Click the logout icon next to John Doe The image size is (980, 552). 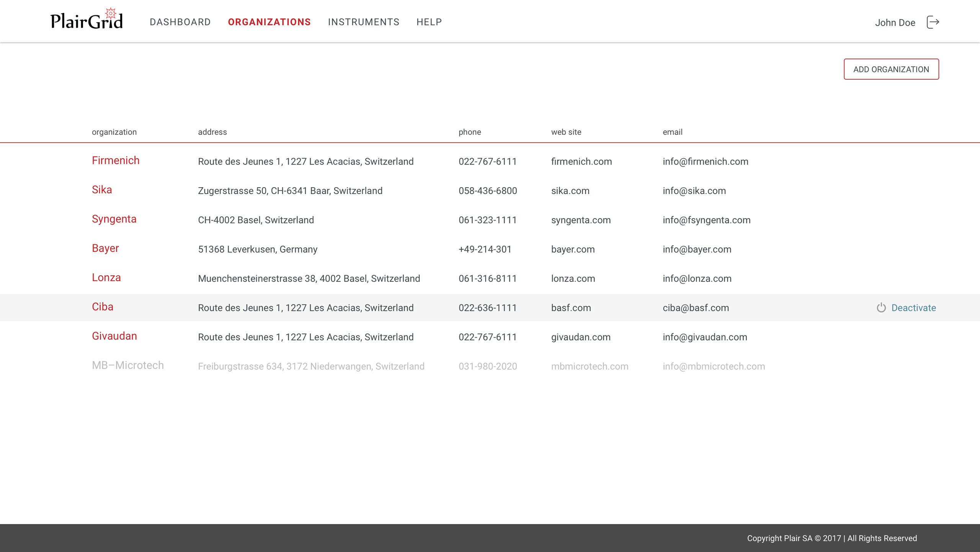933,22
